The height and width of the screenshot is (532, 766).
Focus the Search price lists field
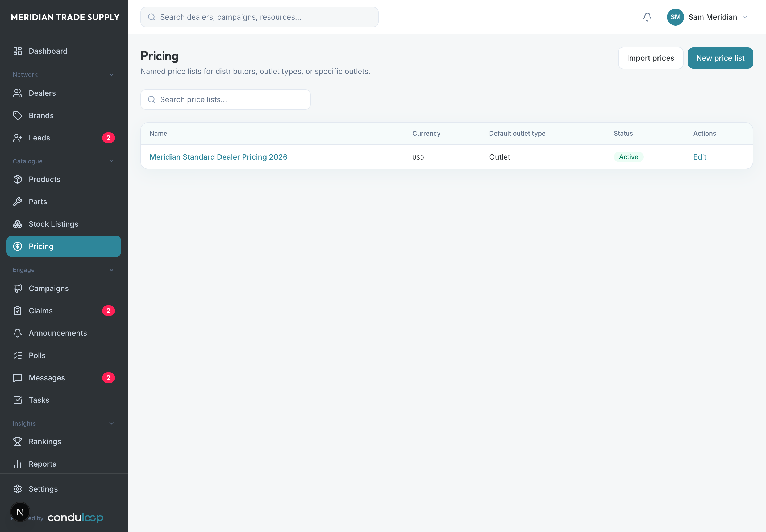[225, 99]
